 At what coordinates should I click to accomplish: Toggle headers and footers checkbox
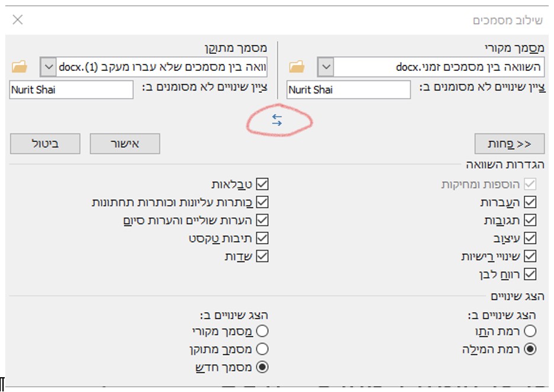tap(262, 202)
